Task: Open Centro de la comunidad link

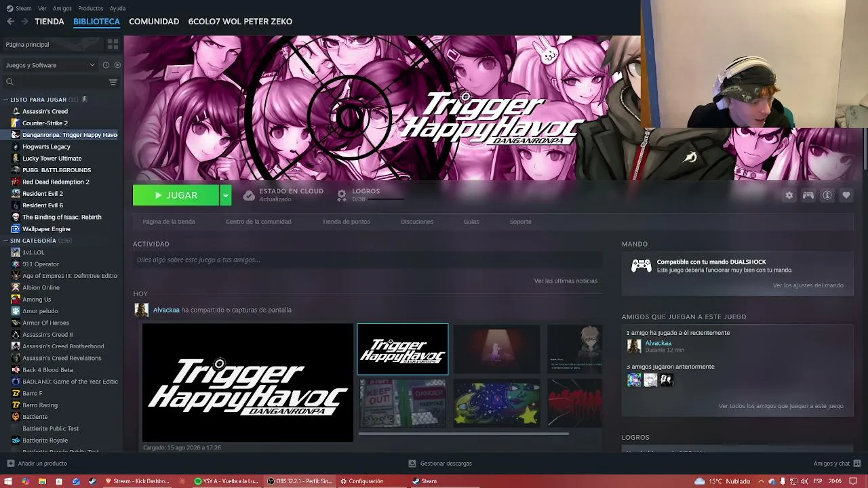Action: coord(258,222)
